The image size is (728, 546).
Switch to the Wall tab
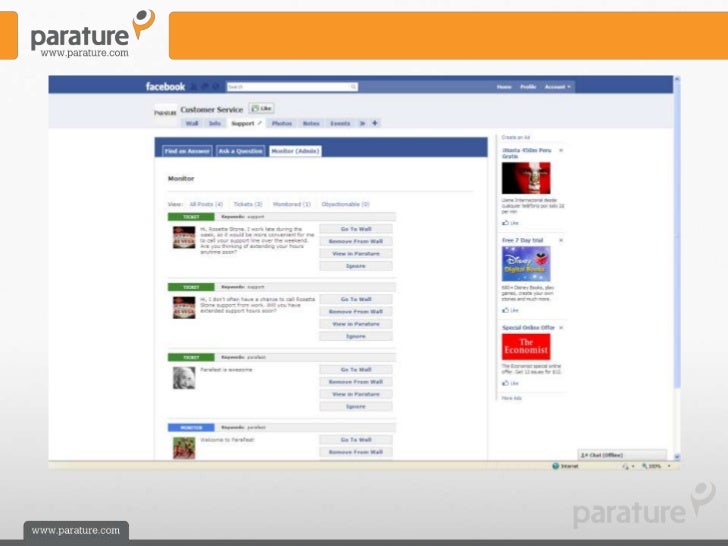(192, 124)
